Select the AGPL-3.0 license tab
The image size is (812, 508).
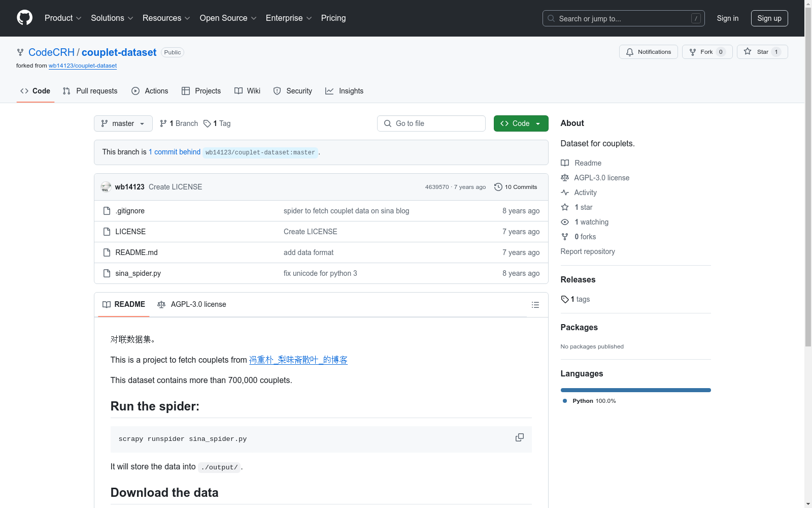[x=192, y=304]
